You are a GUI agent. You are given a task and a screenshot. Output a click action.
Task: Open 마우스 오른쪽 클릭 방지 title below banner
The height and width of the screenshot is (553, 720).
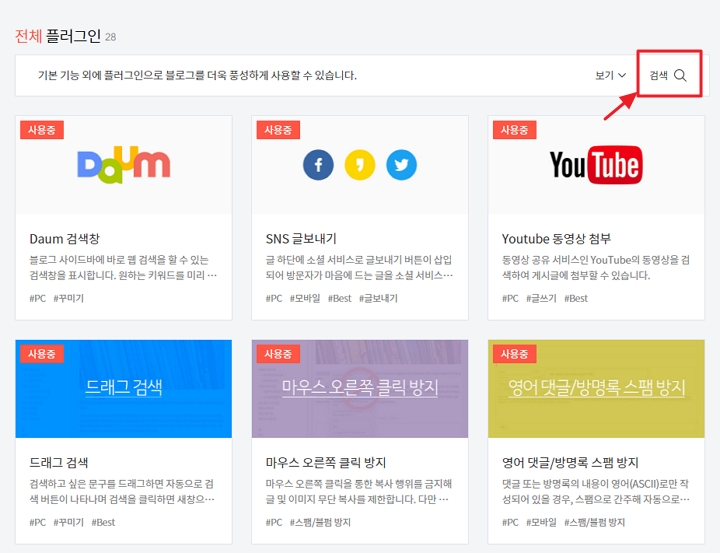pyautogui.click(x=326, y=463)
